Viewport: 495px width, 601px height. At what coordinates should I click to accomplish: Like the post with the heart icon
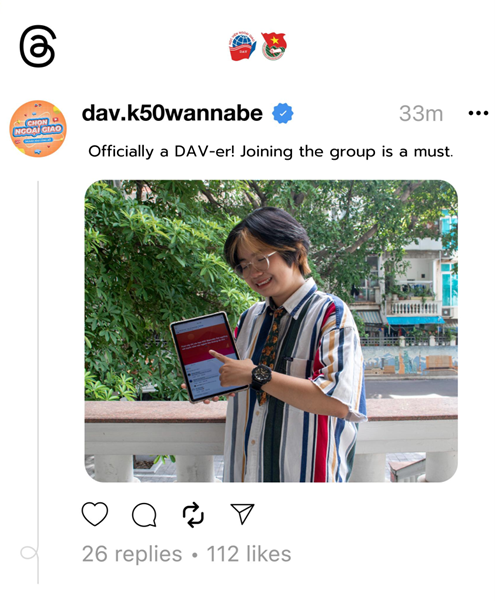click(x=95, y=514)
